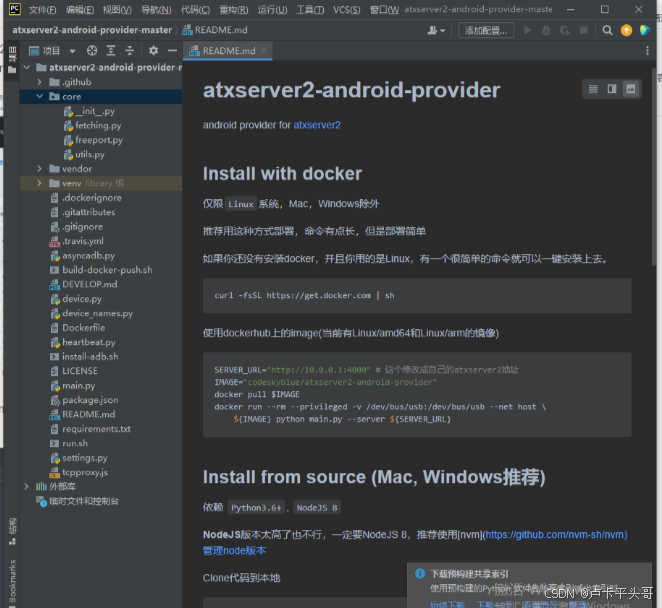Click the Run with Coverage icon
Viewport: 662px width, 608px height.
point(564,30)
